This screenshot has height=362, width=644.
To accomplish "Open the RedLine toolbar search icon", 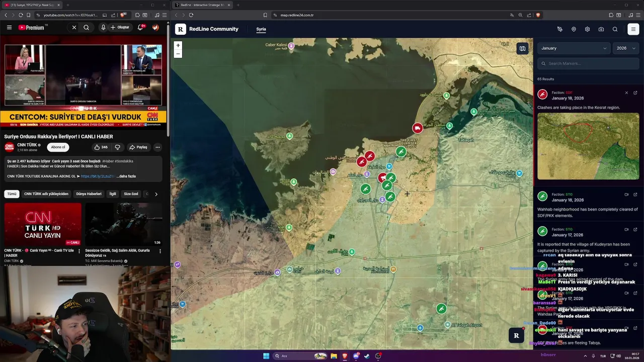I will [x=615, y=29].
